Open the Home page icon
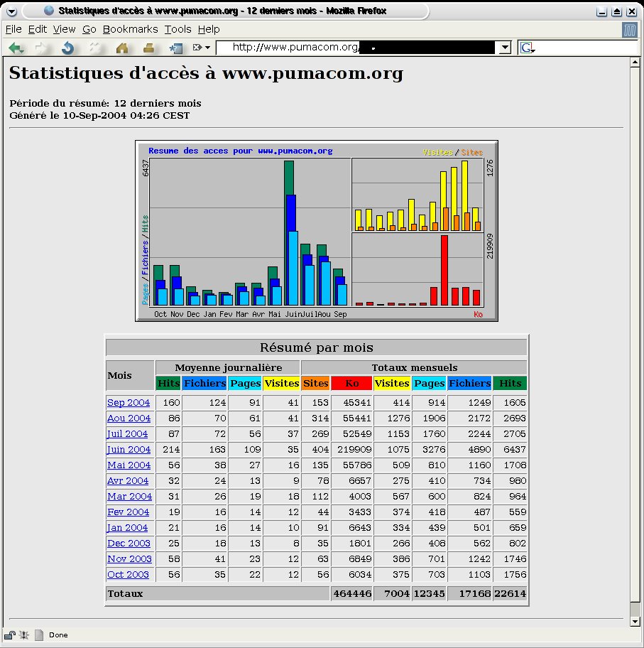 [x=122, y=48]
